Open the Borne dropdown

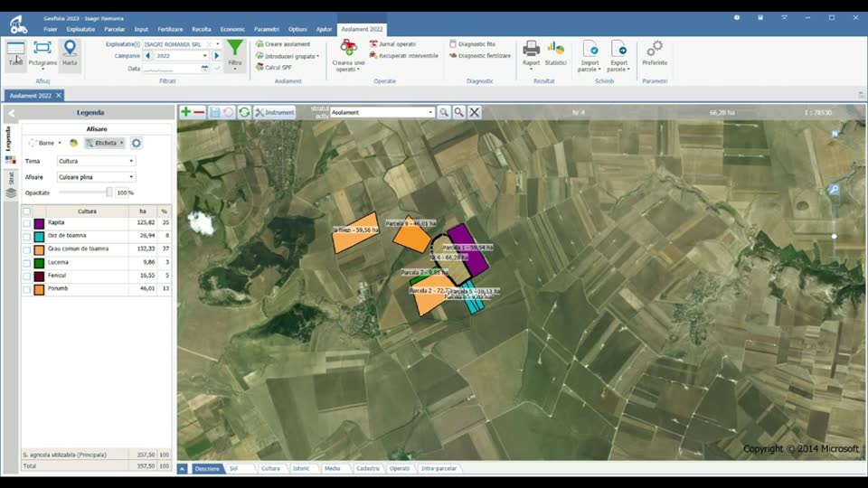(45, 143)
